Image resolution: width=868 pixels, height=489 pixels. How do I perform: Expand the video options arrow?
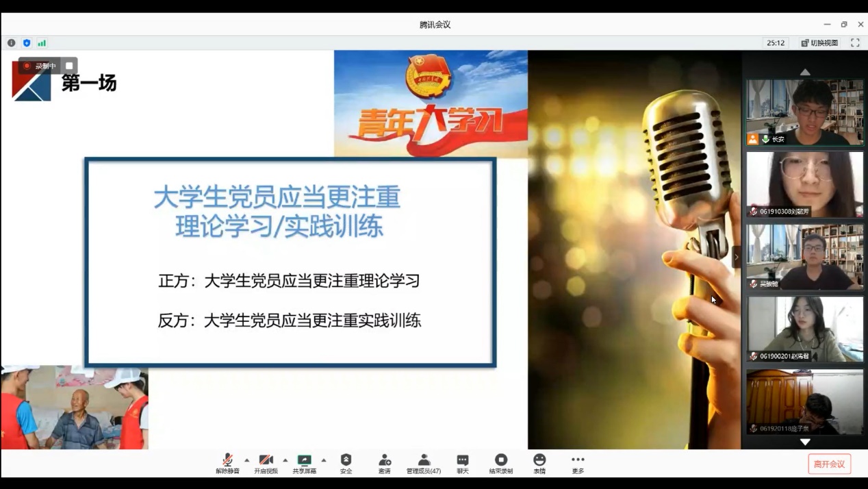[x=285, y=460]
